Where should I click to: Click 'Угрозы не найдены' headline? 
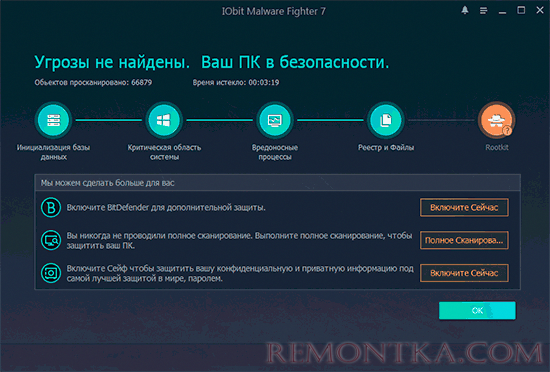(x=112, y=62)
